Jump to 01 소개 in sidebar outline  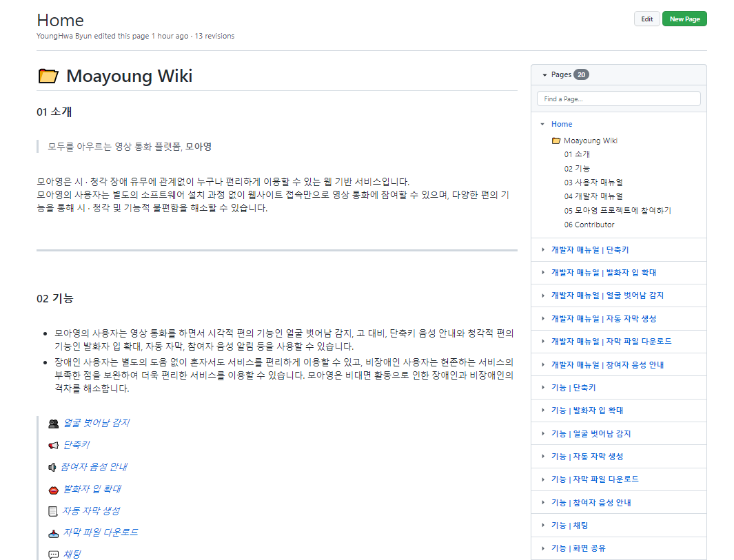tap(577, 154)
